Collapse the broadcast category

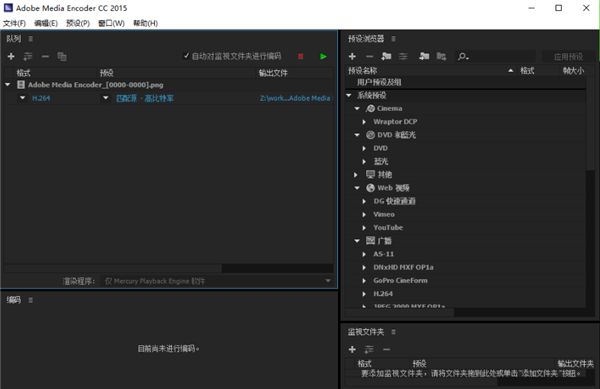(357, 241)
